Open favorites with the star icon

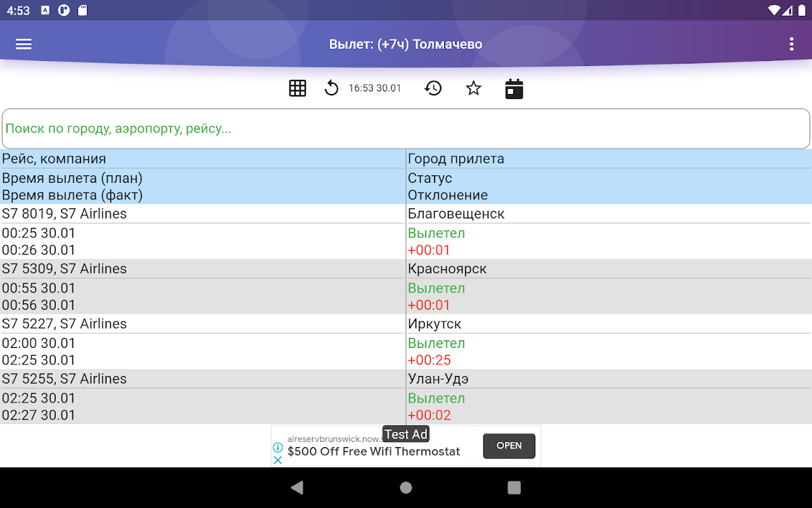tap(474, 88)
